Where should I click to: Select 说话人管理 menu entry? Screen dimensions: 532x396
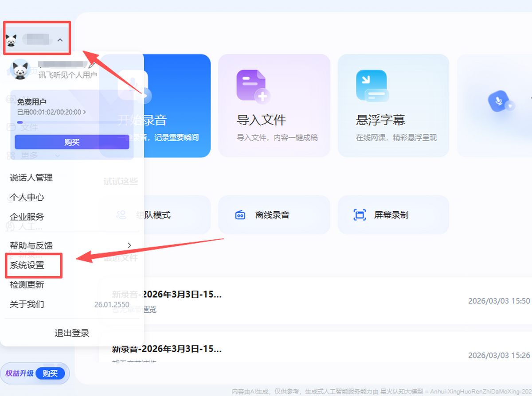coord(31,178)
